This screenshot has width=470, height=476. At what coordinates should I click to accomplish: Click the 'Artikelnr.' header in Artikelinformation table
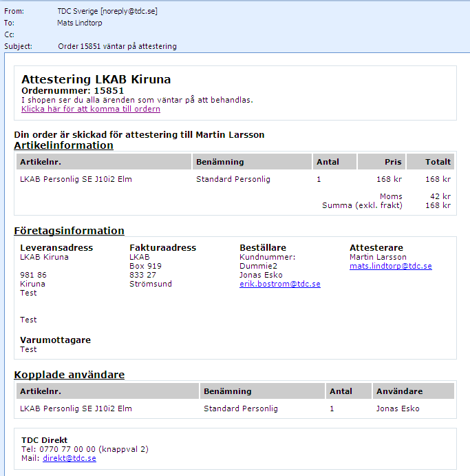pos(104,161)
